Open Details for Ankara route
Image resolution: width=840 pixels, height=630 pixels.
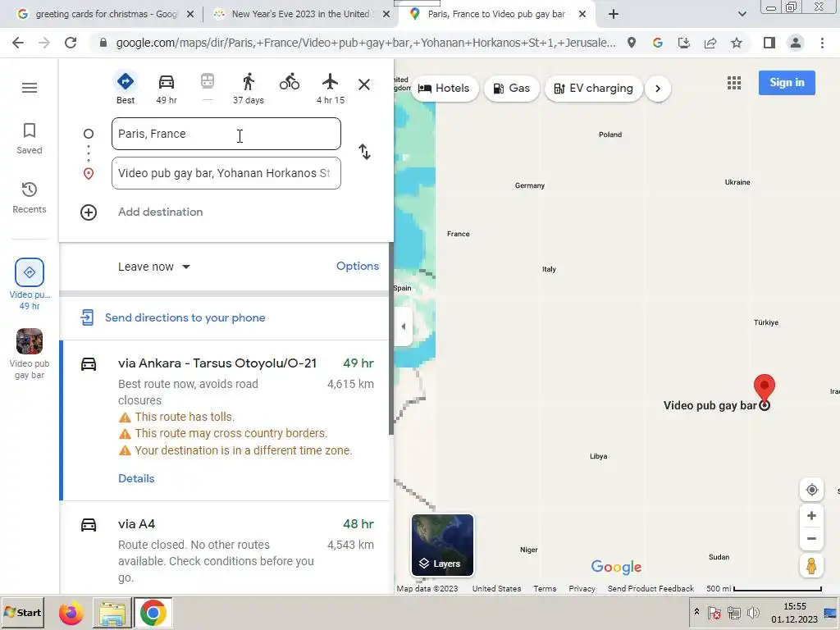[136, 478]
